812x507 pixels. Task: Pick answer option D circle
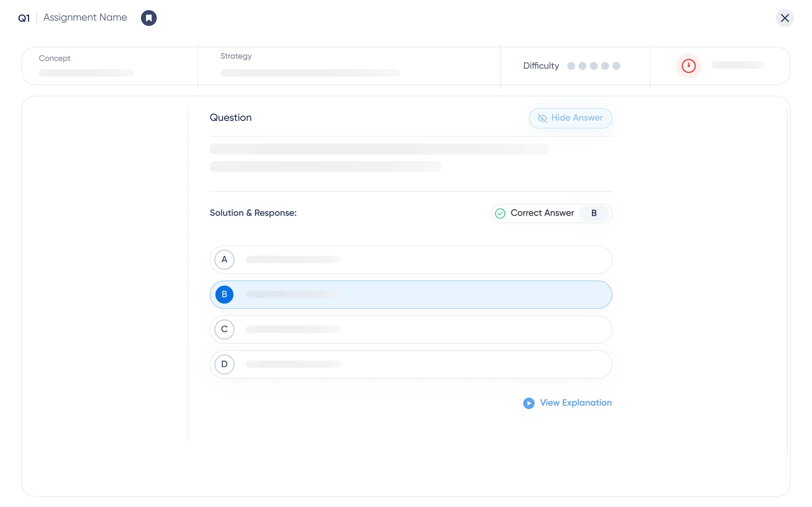[x=224, y=364]
